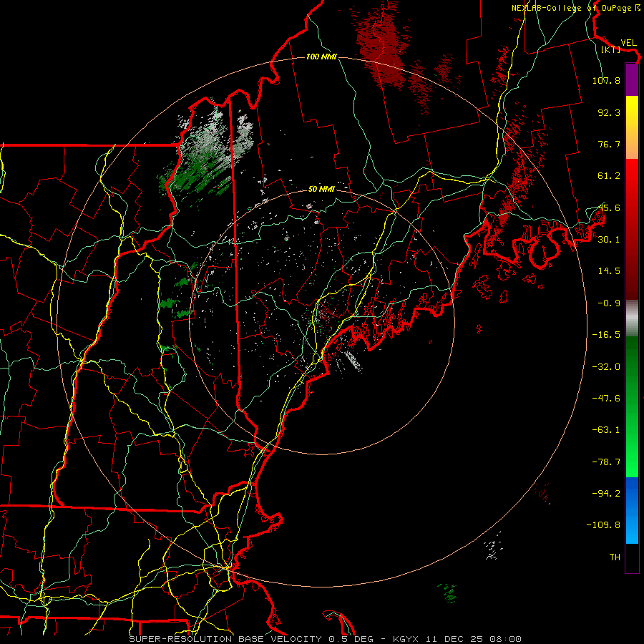Click the -94.2 legend value

(606, 494)
